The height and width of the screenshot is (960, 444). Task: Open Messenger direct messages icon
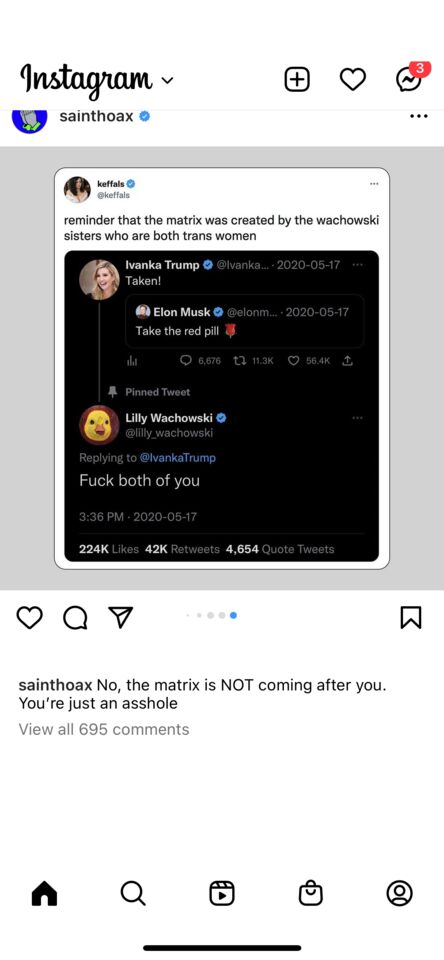tap(409, 78)
